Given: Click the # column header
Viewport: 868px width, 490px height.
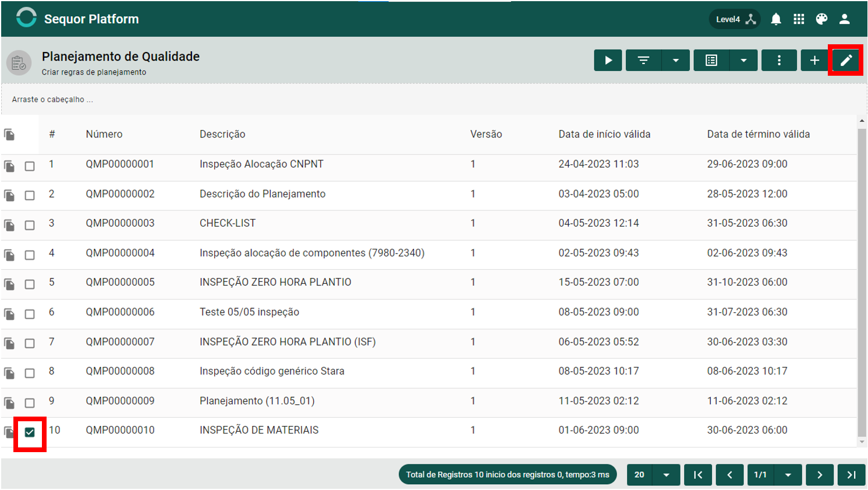Looking at the screenshot, I should (52, 134).
